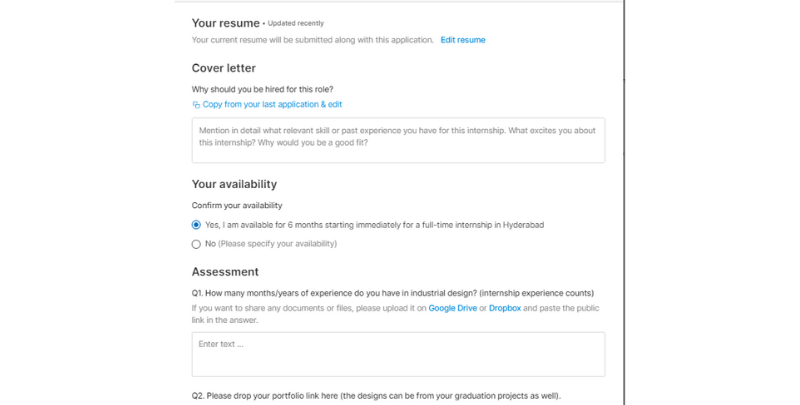
Task: Click the 'Updated recently' resume status text
Action: 295,23
